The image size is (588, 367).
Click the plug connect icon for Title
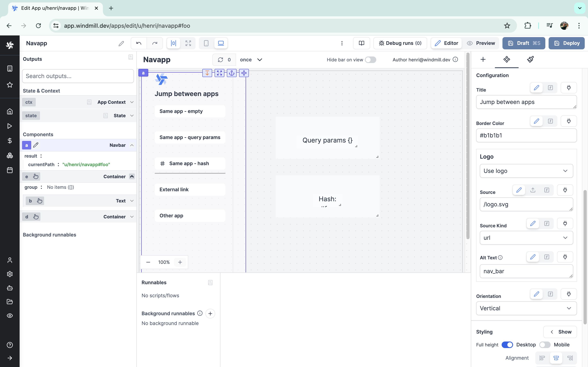[x=569, y=88]
